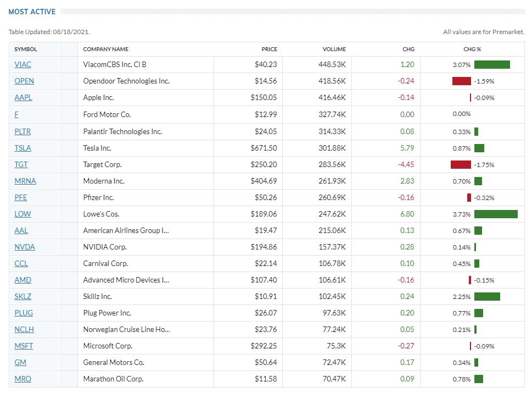Open the PLUG ticker link

(24, 313)
